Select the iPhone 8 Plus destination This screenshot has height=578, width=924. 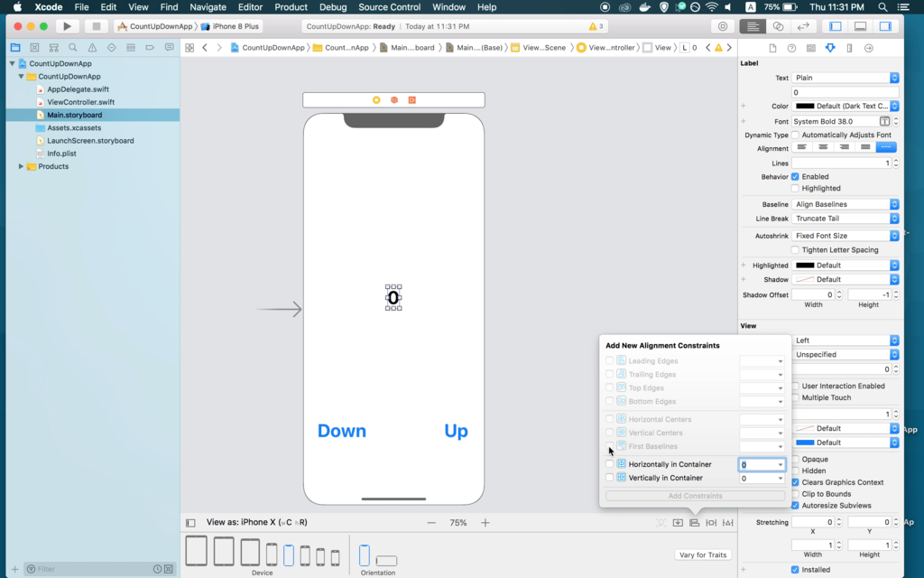[230, 26]
